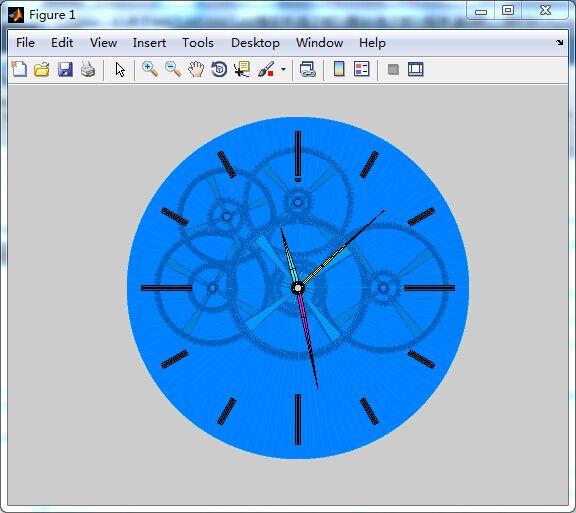Image resolution: width=576 pixels, height=513 pixels.
Task: Expand the toolbar dock arrow at right
Action: (559, 43)
